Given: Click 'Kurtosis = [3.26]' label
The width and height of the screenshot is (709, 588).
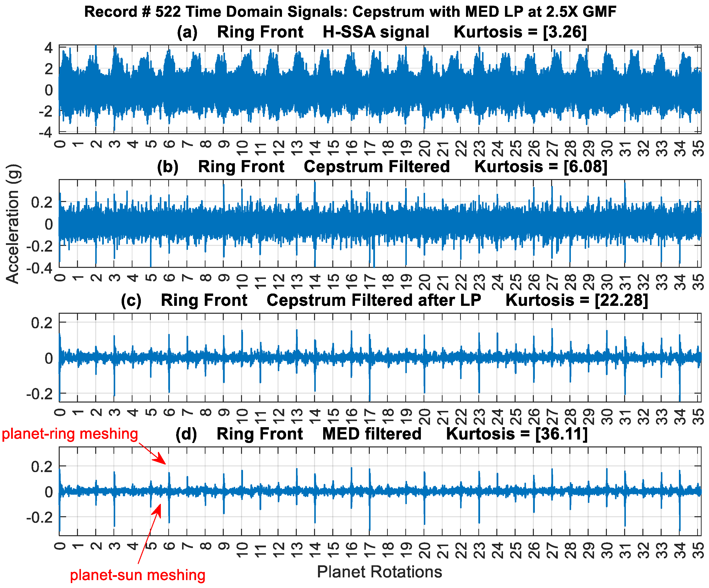Looking at the screenshot, I should tap(520, 32).
